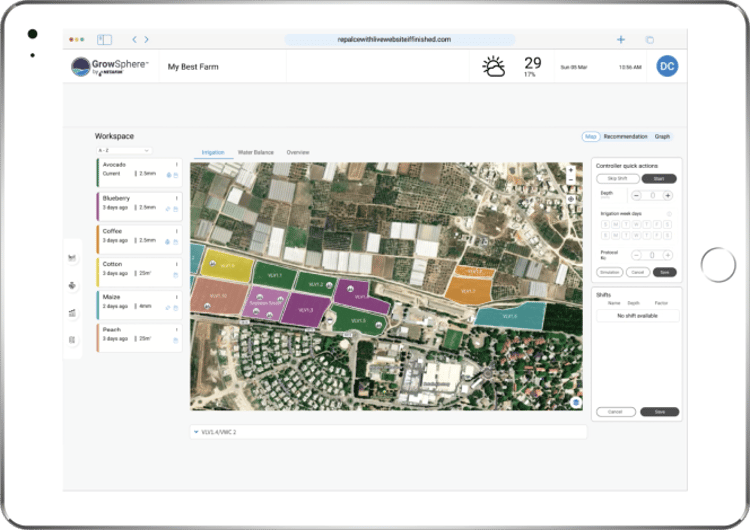Click the Avocado water drop icon

pos(169,174)
